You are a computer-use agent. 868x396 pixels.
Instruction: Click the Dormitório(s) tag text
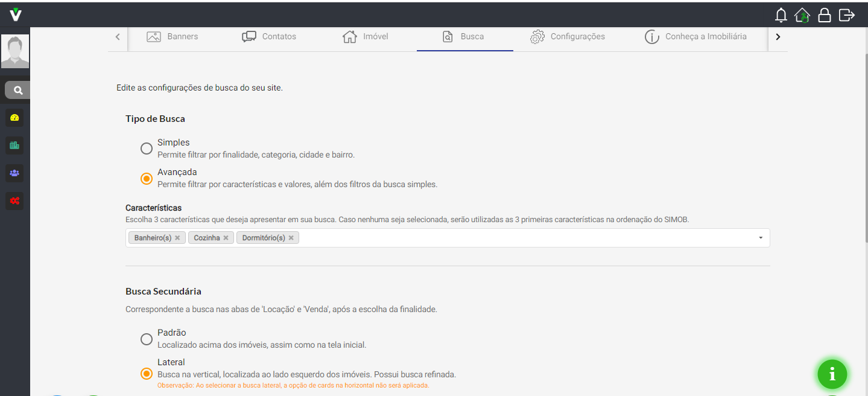click(264, 238)
